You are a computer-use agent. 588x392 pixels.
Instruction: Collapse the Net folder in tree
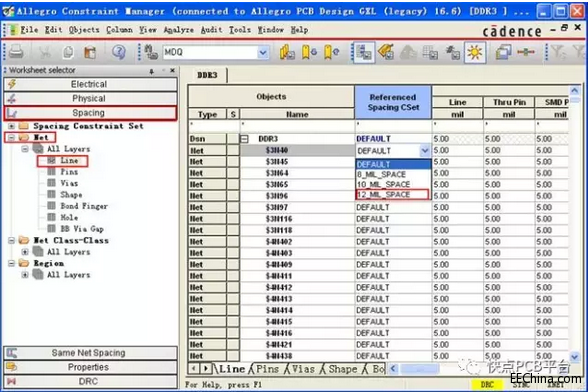(x=11, y=137)
